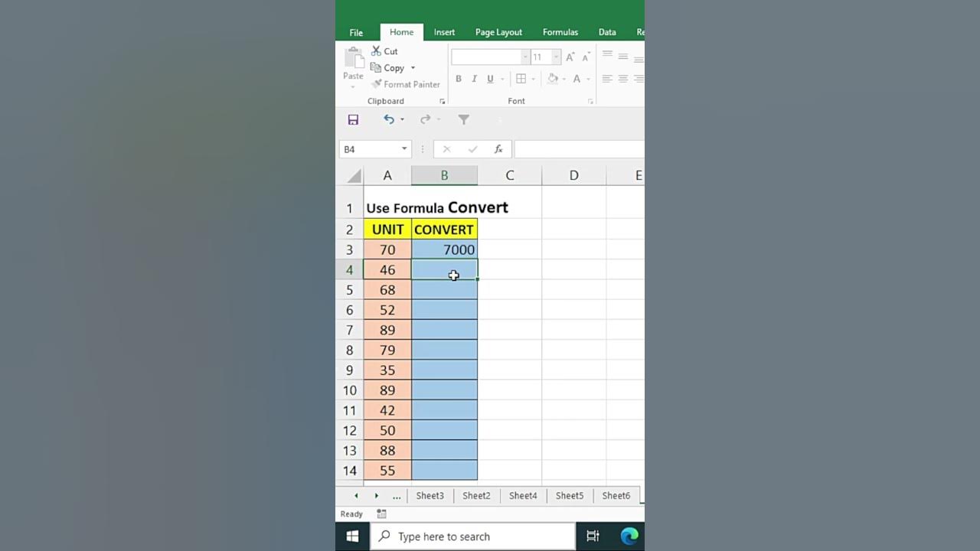Switch to Sheet5 tab
This screenshot has width=980, height=551.
click(570, 495)
